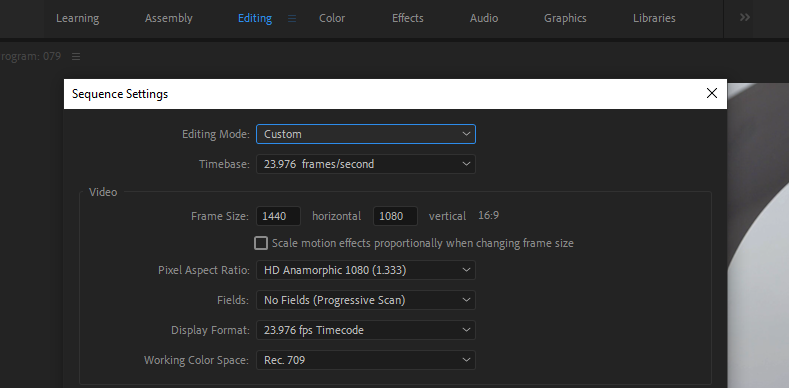Switch to the Libraries workspace
This screenshot has width=789, height=388.
(654, 18)
